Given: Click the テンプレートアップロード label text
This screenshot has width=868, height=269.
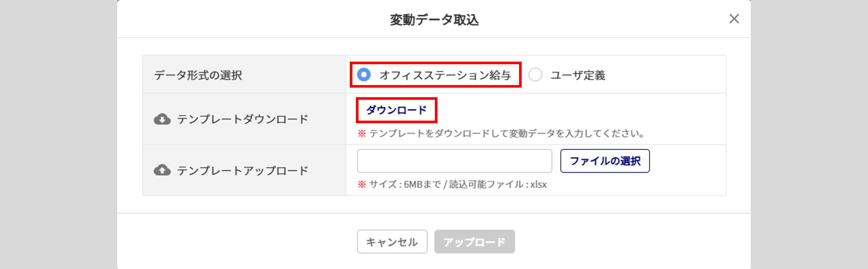Looking at the screenshot, I should tap(243, 171).
